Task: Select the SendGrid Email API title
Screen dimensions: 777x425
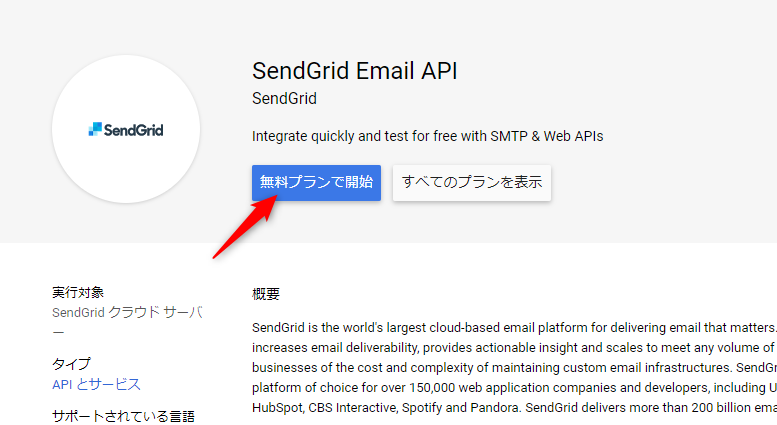Action: pos(354,70)
